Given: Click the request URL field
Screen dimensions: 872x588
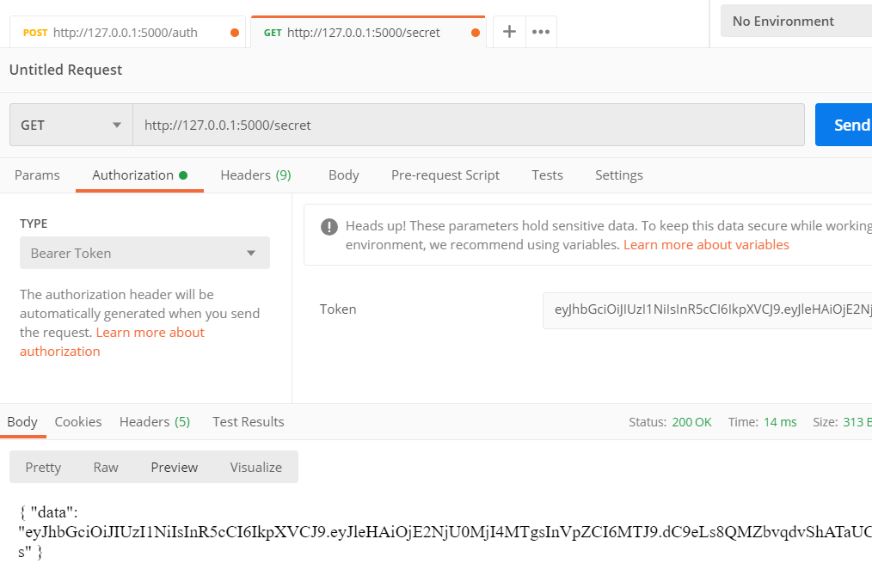Looking at the screenshot, I should pyautogui.click(x=469, y=125).
